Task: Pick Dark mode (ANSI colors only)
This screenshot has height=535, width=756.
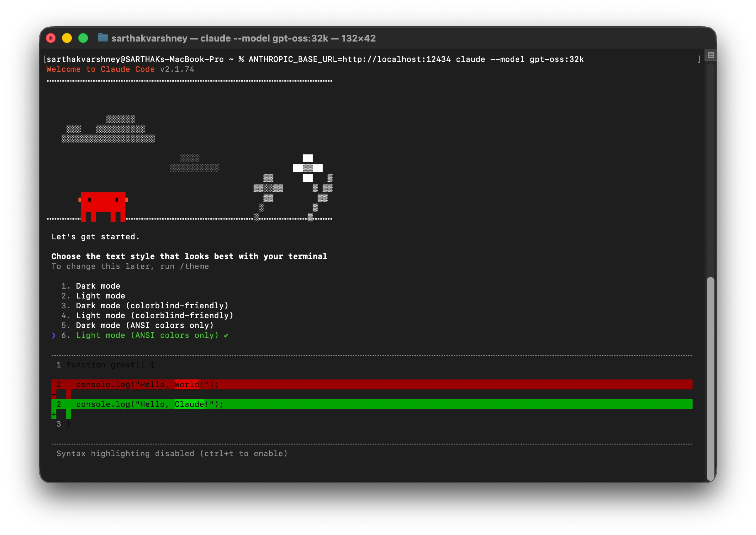Action: 137,326
